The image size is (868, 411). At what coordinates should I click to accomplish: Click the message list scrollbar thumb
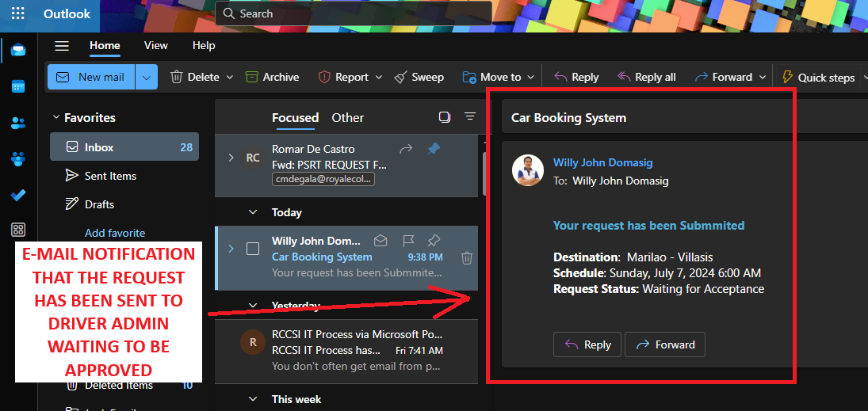pos(485,173)
